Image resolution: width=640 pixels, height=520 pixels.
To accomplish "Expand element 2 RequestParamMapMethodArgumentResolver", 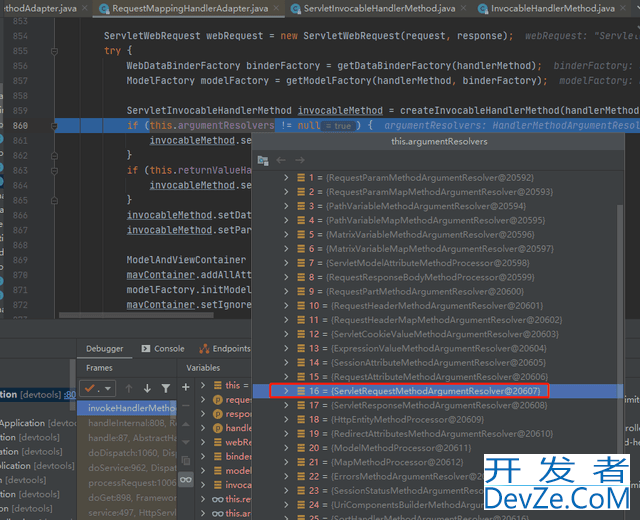I will pyautogui.click(x=286, y=192).
